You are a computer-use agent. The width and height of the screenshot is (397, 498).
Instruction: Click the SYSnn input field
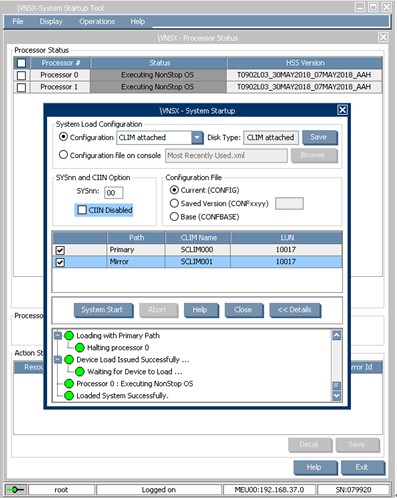tap(113, 193)
